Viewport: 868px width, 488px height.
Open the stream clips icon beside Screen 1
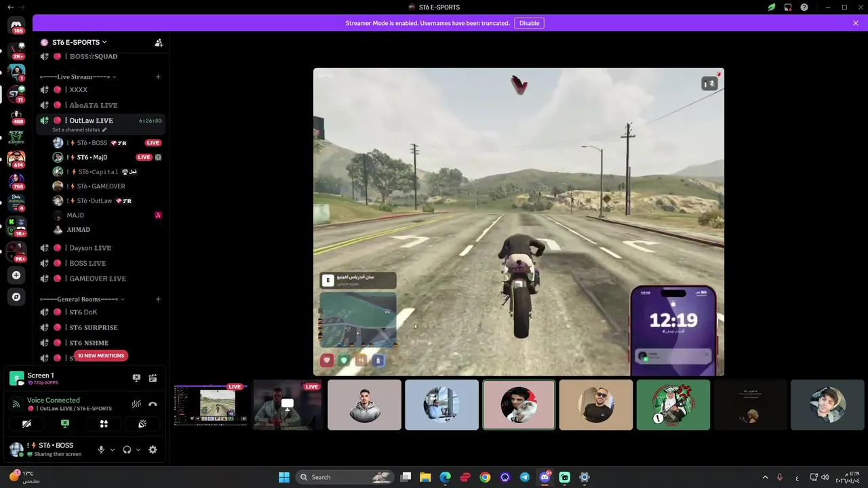click(153, 378)
